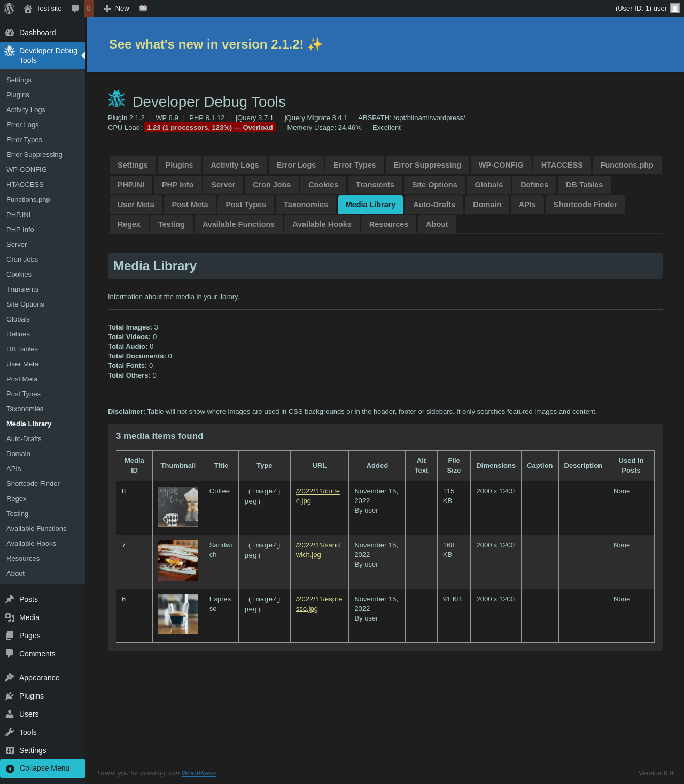Open Appearance in the sidebar

[x=43, y=678]
